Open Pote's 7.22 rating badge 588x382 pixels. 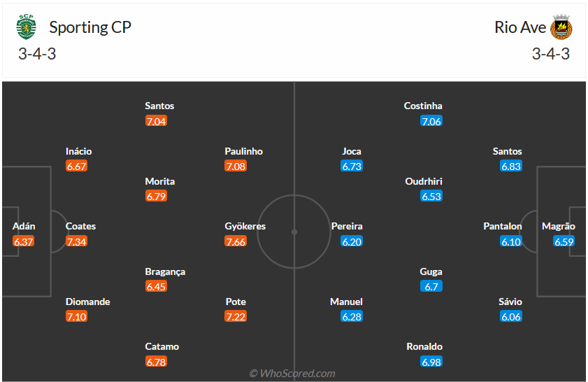coord(236,317)
